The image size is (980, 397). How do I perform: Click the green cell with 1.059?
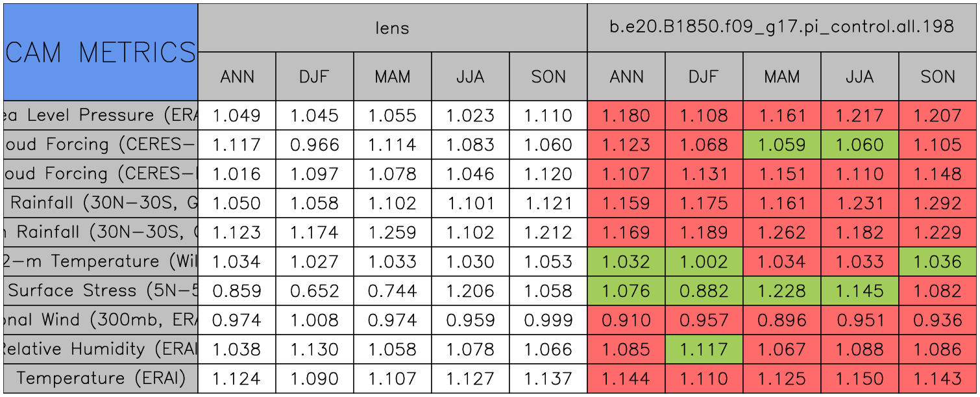click(781, 145)
